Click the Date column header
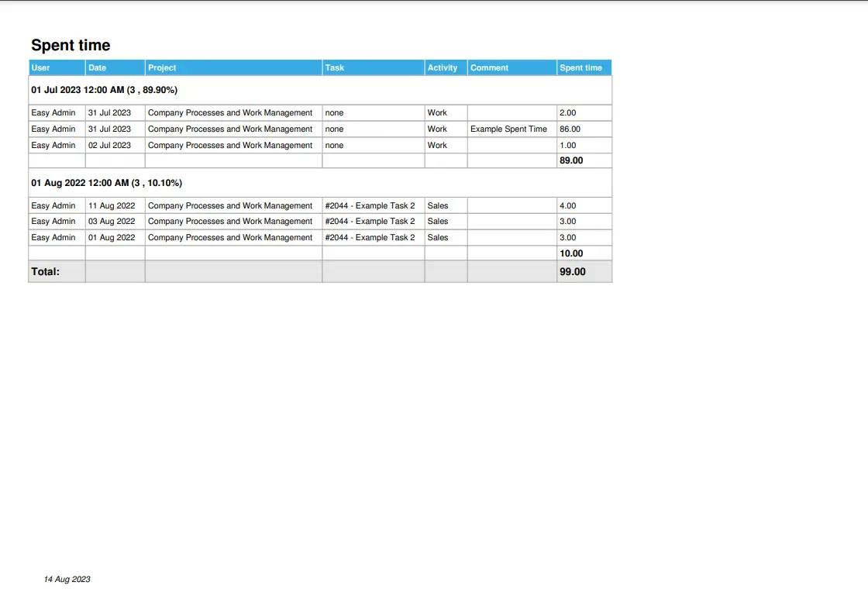The height and width of the screenshot is (613, 868). 98,67
